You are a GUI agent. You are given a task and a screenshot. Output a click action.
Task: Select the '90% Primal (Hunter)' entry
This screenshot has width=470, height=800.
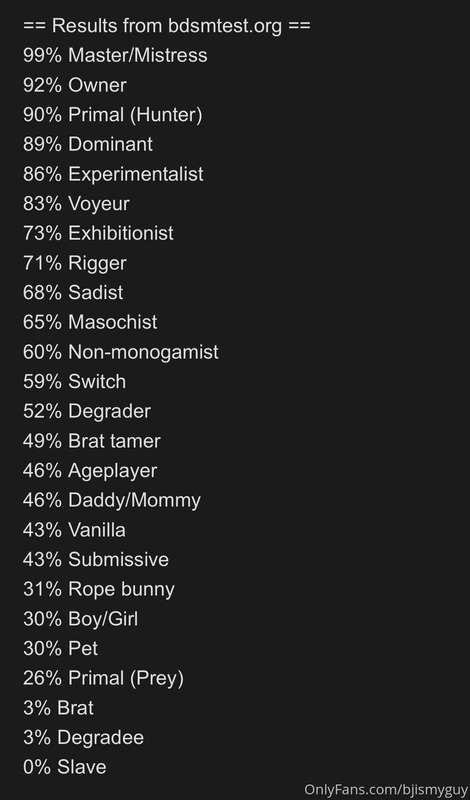[x=113, y=115]
